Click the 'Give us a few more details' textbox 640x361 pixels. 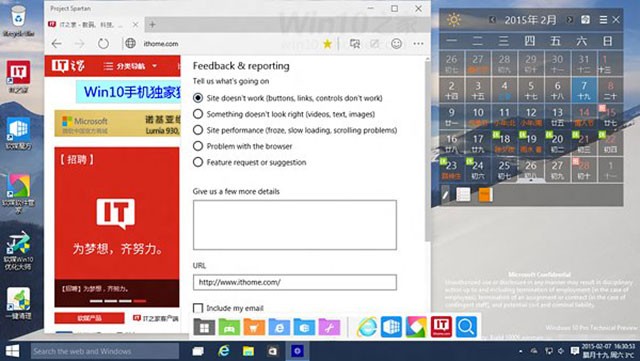click(x=295, y=225)
